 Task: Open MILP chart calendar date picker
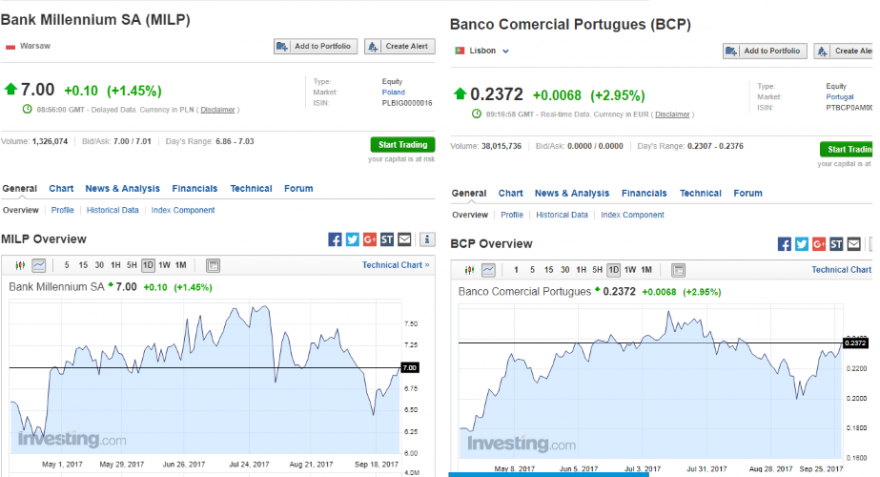pos(213,265)
